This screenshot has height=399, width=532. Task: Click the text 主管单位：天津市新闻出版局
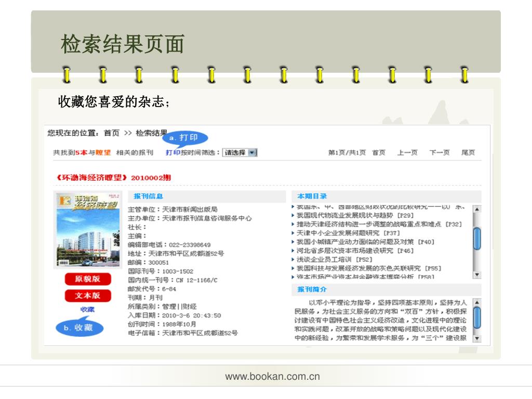[172, 210]
